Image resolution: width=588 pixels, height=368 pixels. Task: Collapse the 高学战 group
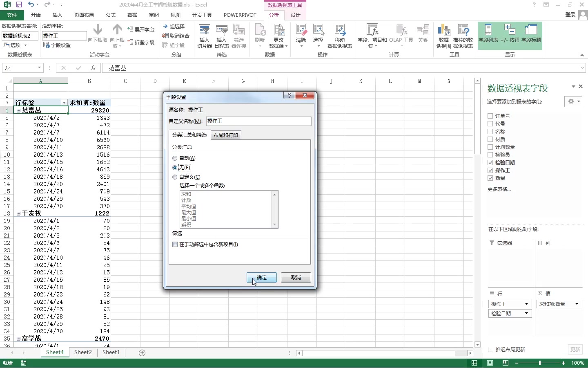point(18,339)
